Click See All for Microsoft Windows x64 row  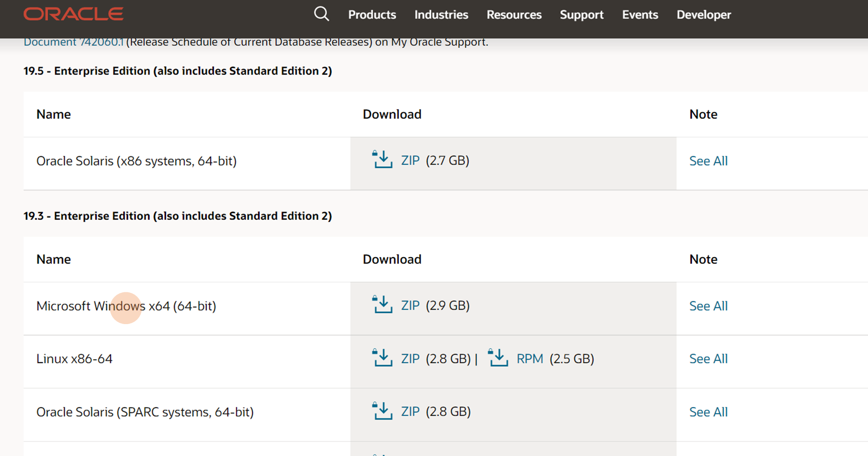point(708,306)
